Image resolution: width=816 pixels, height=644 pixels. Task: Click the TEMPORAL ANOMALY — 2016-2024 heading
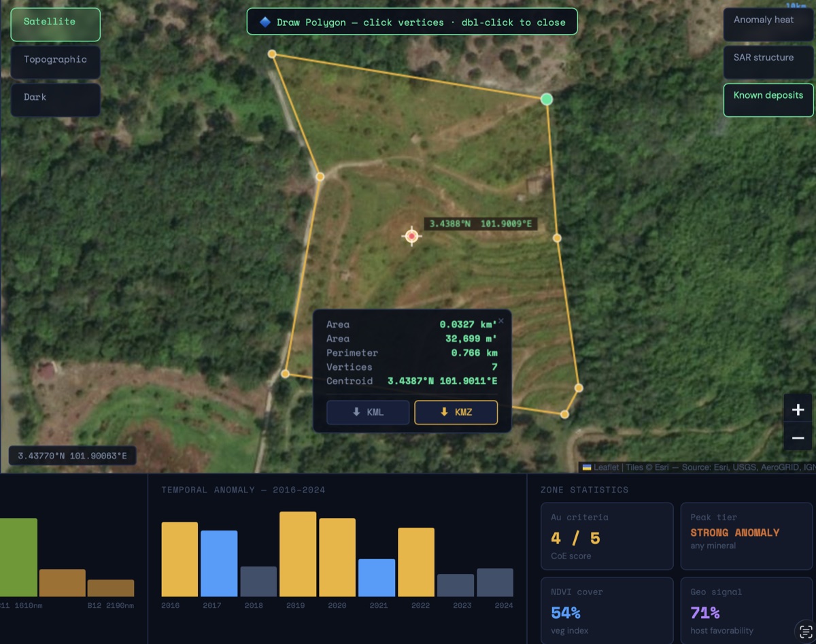click(x=243, y=490)
